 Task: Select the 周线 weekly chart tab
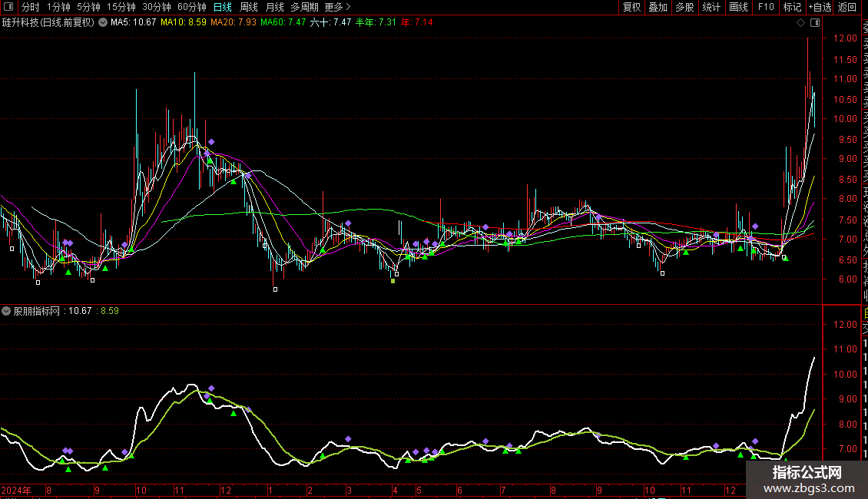pos(249,7)
